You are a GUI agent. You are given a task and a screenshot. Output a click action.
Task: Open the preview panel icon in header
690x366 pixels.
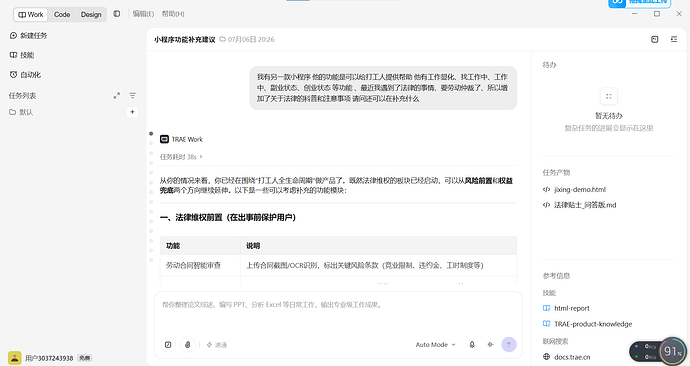pos(655,39)
